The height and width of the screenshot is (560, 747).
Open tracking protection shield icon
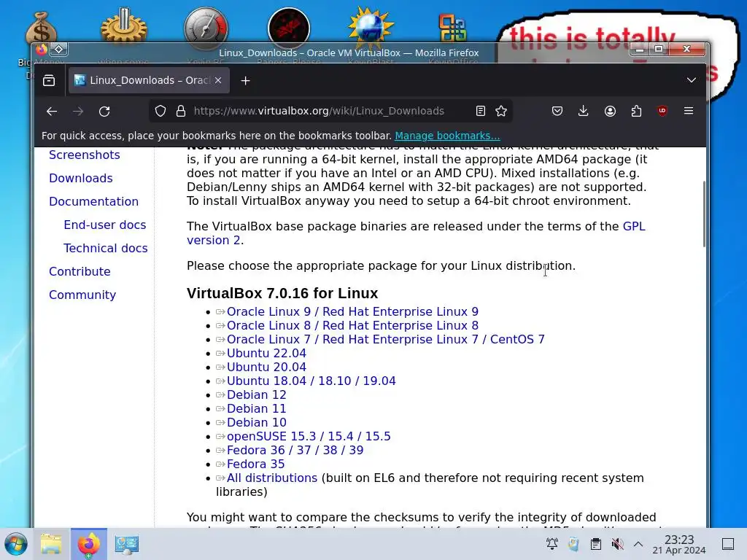[x=160, y=111]
